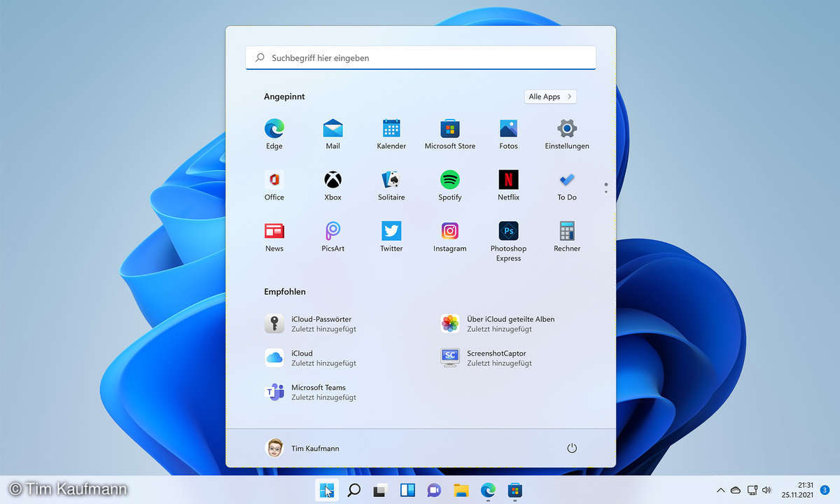Open Spotify from pinned apps
Screen dimensions: 840x504
coord(450,185)
